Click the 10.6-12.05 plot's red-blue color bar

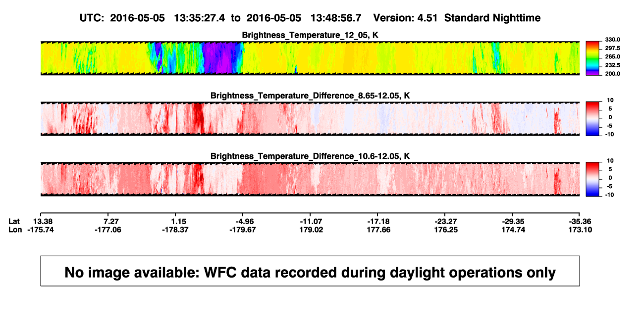pos(593,179)
